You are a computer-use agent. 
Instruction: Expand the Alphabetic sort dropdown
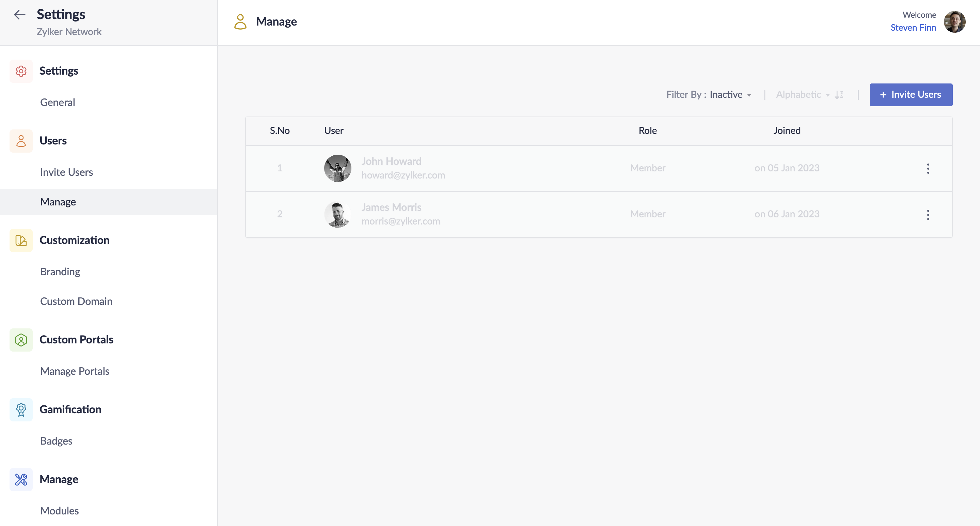[x=802, y=95]
